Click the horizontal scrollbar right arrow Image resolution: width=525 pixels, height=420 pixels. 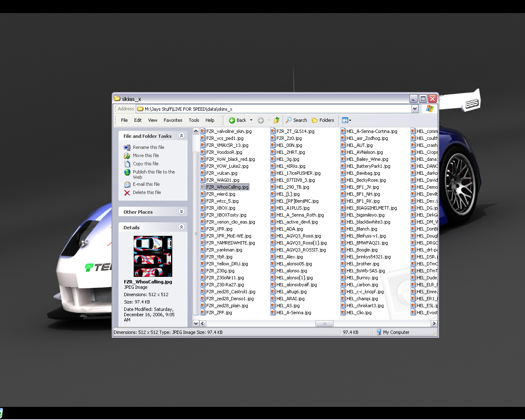tap(434, 324)
